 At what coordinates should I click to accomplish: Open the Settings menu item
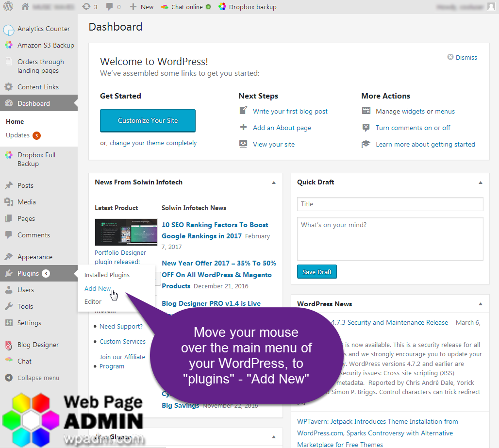click(x=39, y=323)
